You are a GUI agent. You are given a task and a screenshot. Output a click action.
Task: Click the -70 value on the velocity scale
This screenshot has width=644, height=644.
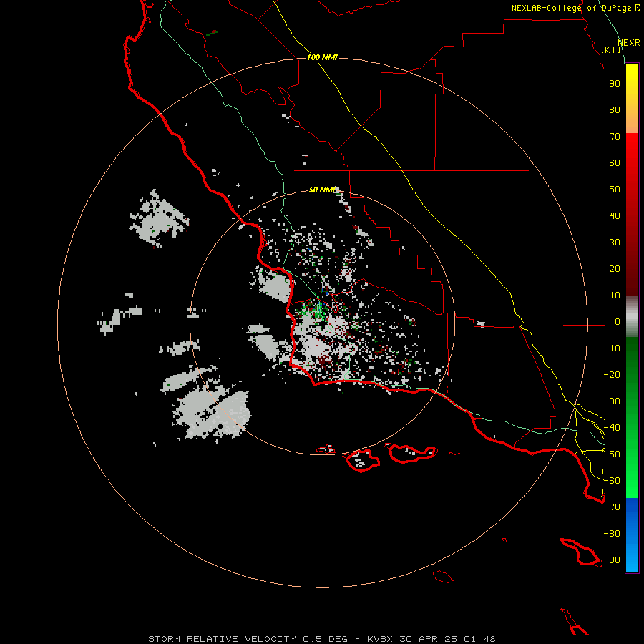pos(612,507)
